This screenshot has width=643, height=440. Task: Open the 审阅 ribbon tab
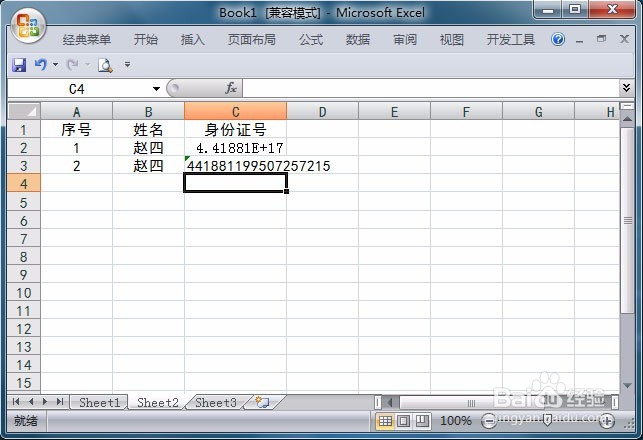point(405,40)
